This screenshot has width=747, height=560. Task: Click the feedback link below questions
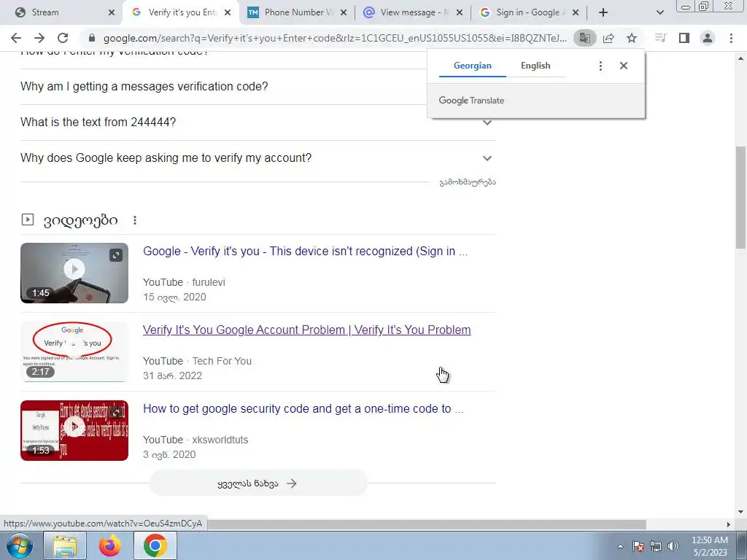(468, 182)
